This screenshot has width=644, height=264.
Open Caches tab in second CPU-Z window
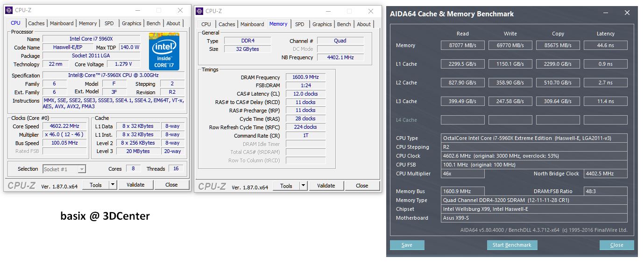click(x=227, y=24)
